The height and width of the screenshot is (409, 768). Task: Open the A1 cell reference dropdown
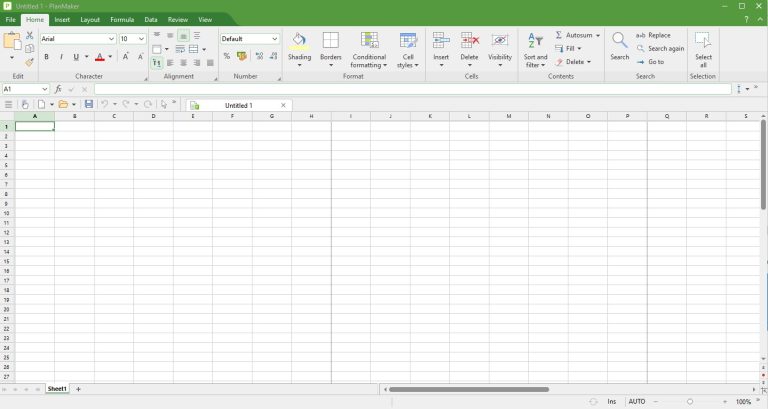[45, 89]
